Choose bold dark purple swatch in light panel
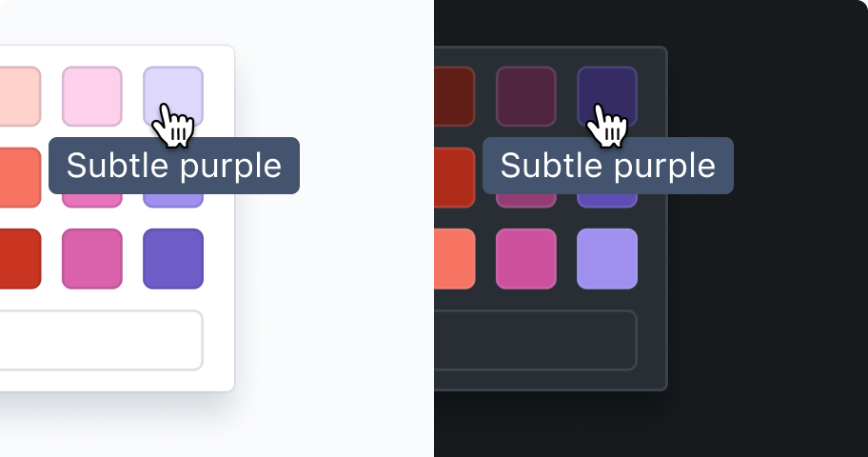The height and width of the screenshot is (457, 868). pos(173,259)
